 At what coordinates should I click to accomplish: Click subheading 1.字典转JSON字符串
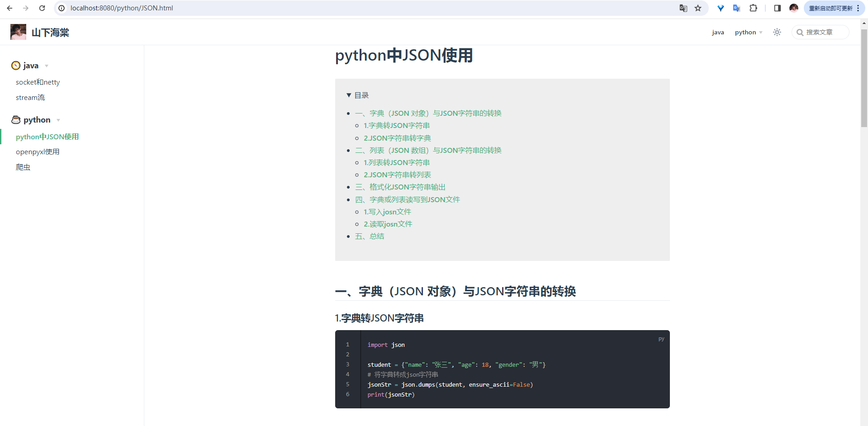tap(379, 318)
